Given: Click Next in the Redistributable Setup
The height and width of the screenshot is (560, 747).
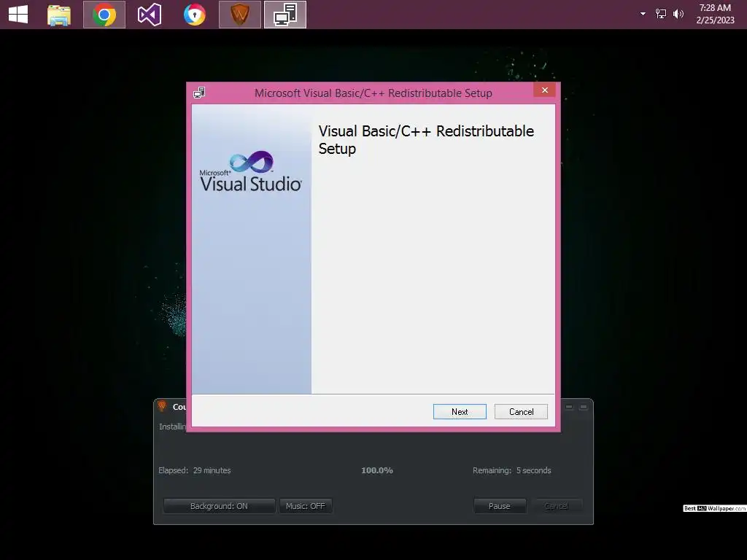Looking at the screenshot, I should click(460, 411).
